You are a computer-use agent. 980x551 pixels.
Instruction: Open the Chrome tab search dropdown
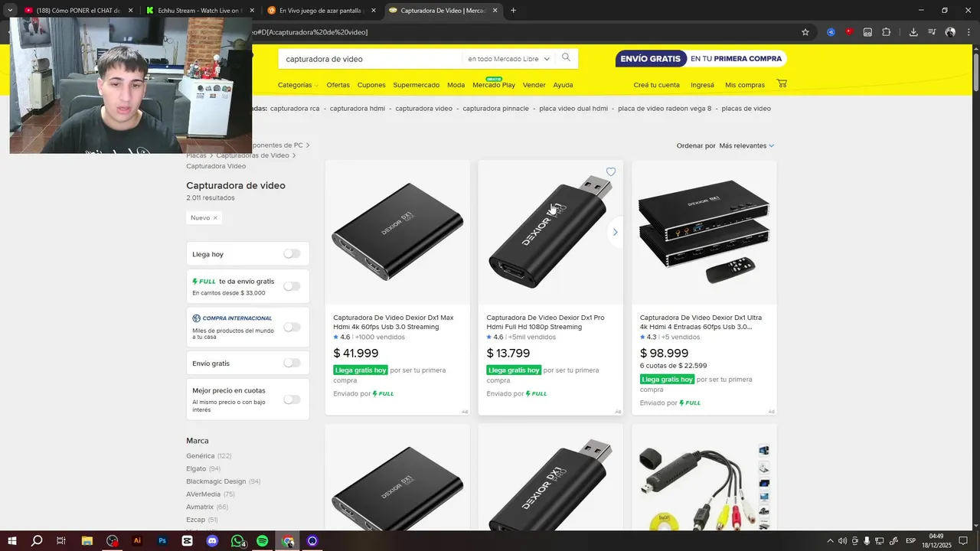(x=10, y=11)
